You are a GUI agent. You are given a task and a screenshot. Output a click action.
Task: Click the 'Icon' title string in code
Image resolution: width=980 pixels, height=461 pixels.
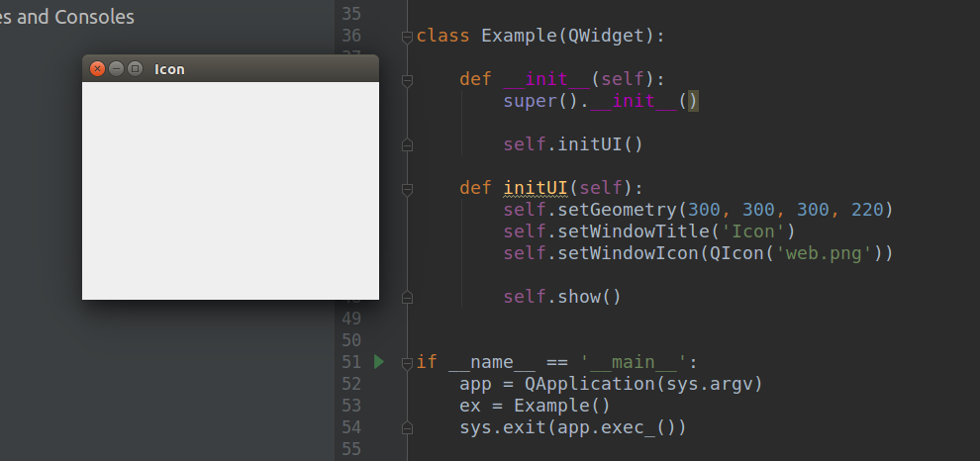[753, 231]
